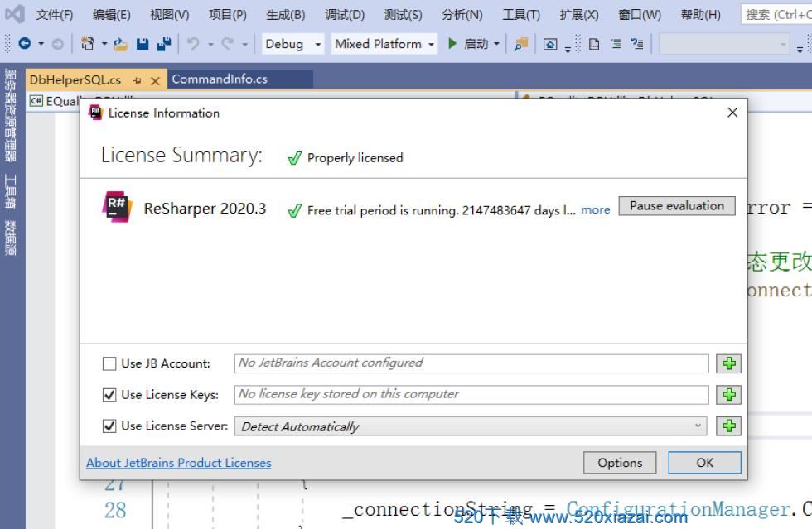Viewport: 812px width, 529px height.
Task: Add a license key with the plus icon
Action: (x=728, y=395)
